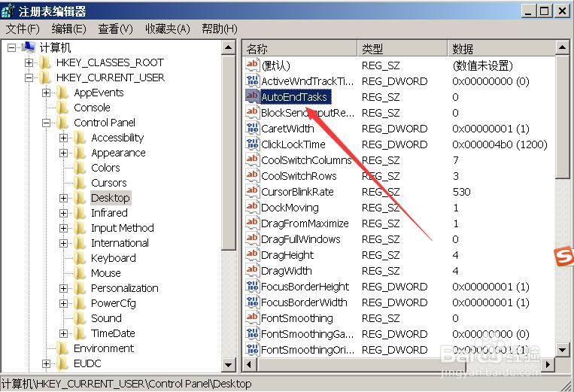The height and width of the screenshot is (392, 574).
Task: Click scroll-up arrow of tree pane
Action: (229, 47)
